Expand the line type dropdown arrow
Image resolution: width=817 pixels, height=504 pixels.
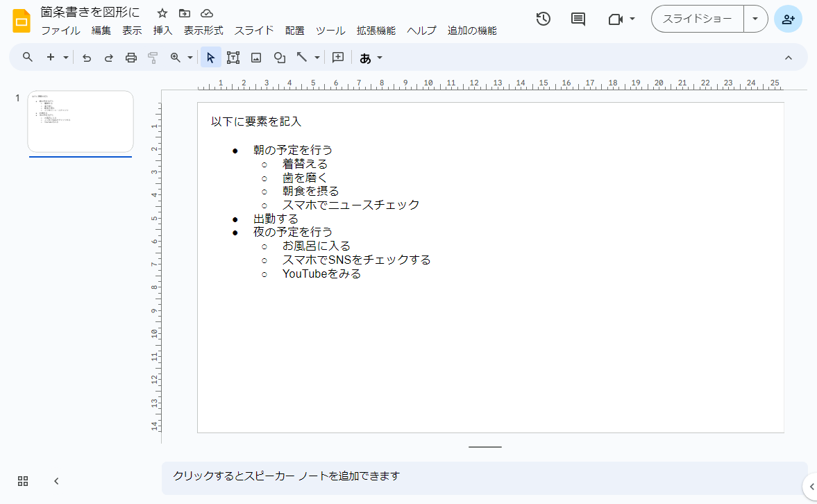pos(317,58)
